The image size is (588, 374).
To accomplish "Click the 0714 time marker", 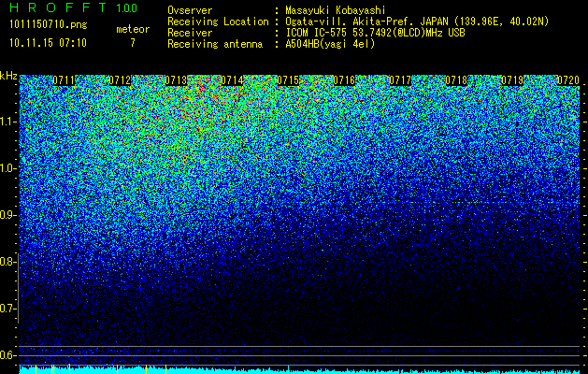I will coord(232,80).
